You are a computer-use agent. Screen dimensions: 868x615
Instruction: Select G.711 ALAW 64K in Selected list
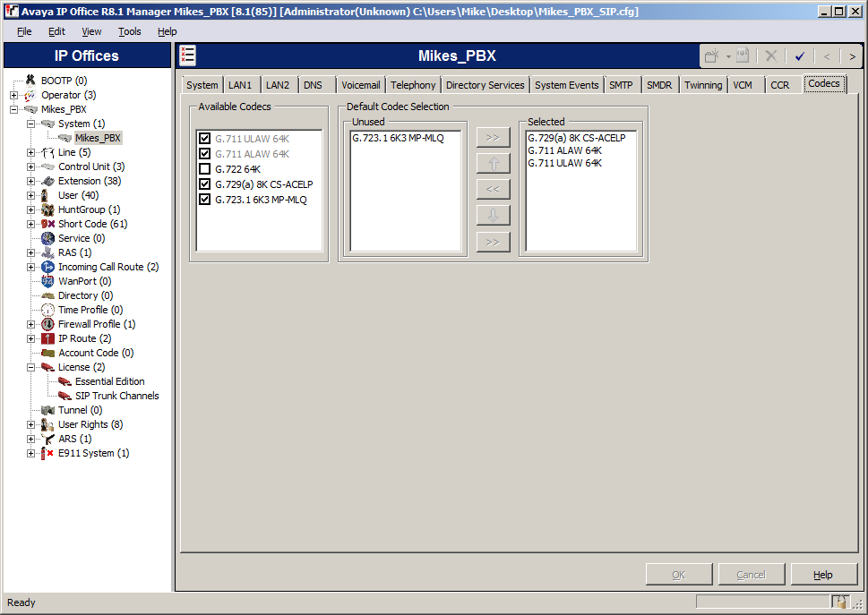[x=564, y=150]
